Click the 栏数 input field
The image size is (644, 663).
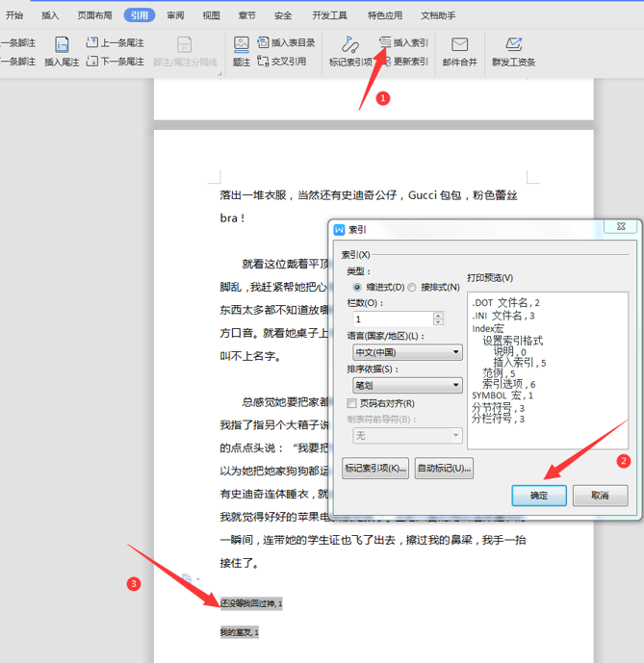pyautogui.click(x=393, y=319)
